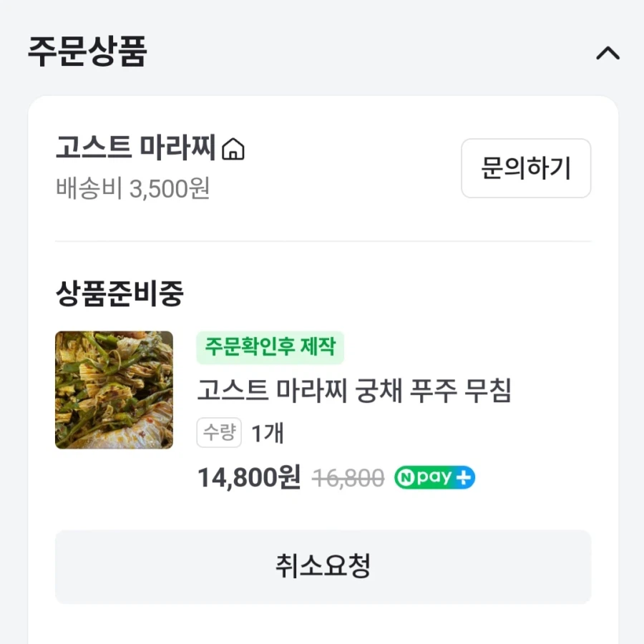Click the 주문확인후 제작 green badge
Screen dimensions: 644x644
(x=270, y=348)
